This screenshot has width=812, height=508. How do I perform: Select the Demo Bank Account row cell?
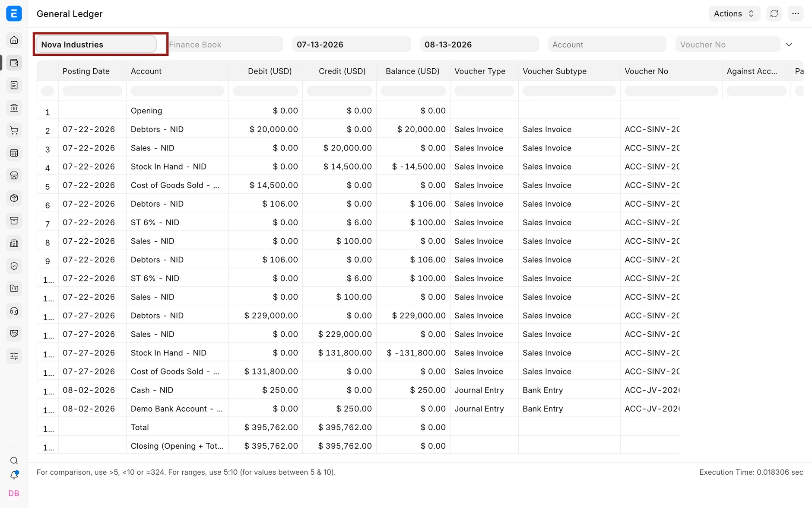coord(178,409)
